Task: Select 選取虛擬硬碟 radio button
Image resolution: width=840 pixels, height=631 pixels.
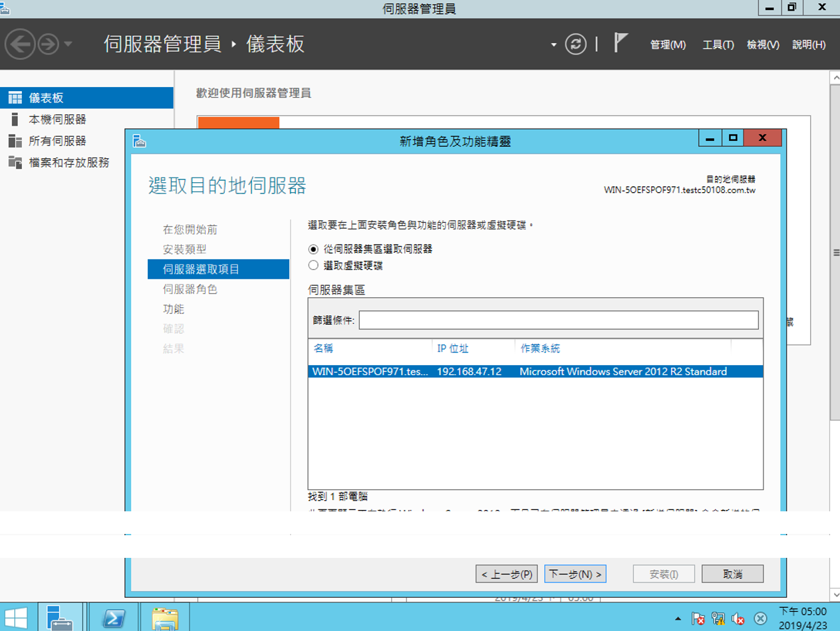Action: 314,265
